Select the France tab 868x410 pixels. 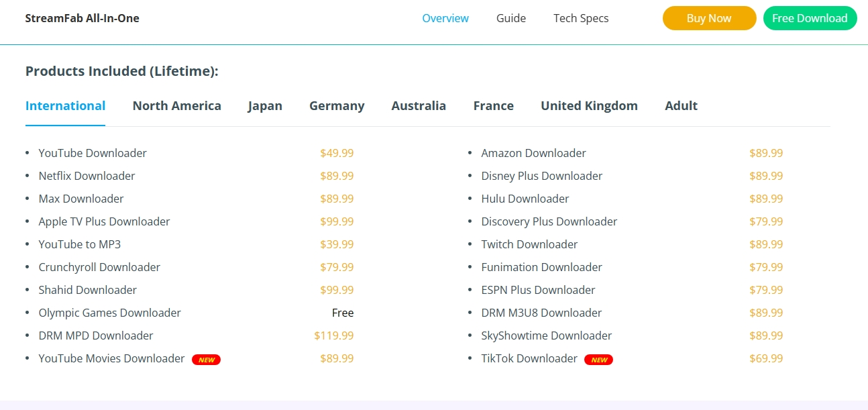click(493, 106)
